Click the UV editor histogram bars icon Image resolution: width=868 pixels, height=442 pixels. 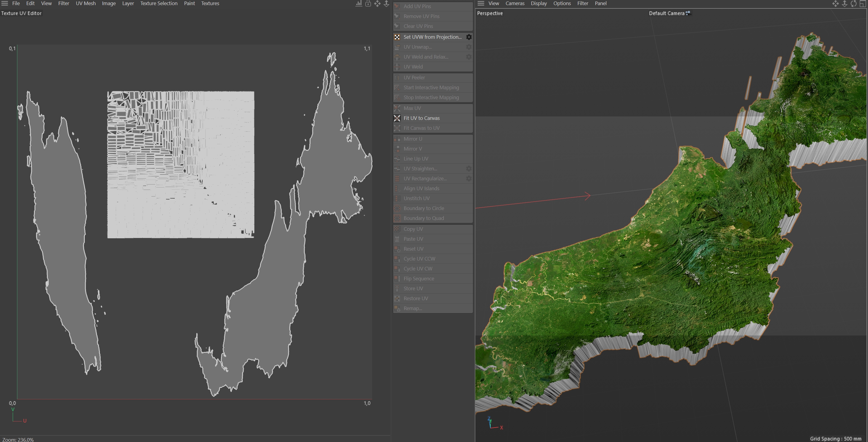359,4
